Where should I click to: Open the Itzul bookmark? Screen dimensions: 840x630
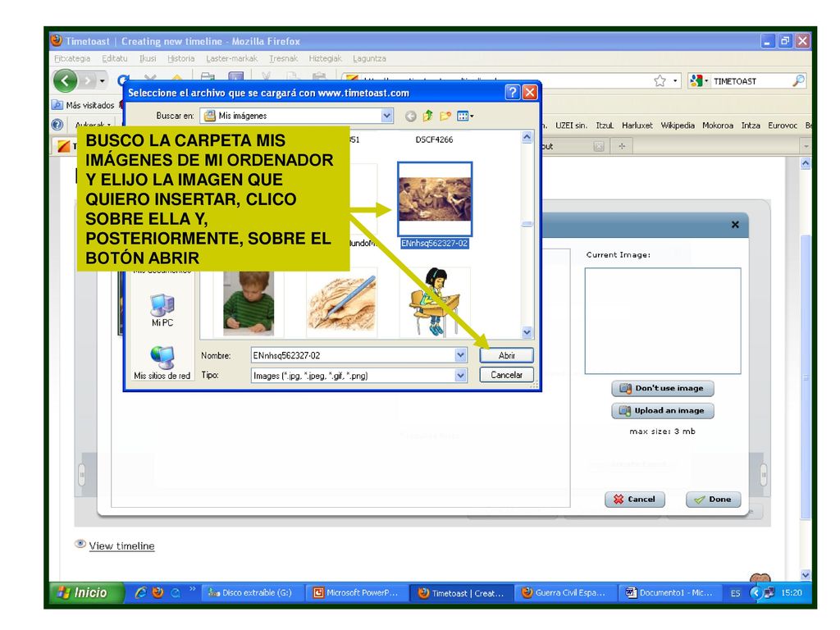click(x=605, y=126)
